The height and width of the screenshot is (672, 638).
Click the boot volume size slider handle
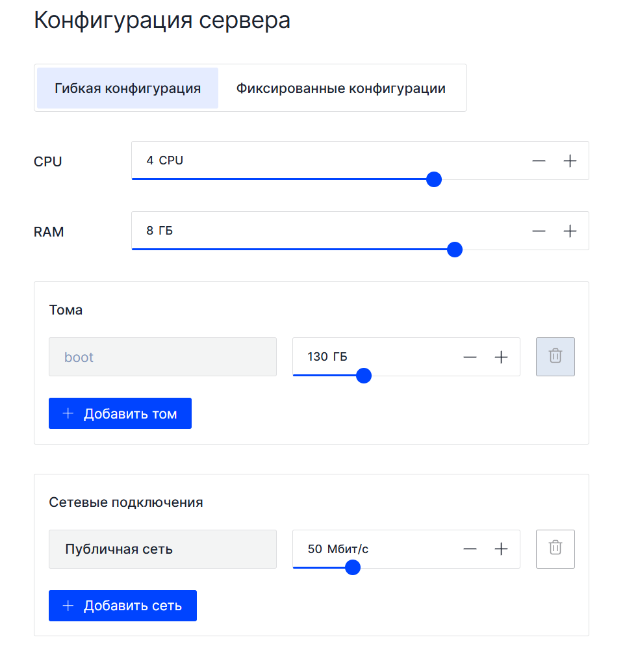click(364, 376)
